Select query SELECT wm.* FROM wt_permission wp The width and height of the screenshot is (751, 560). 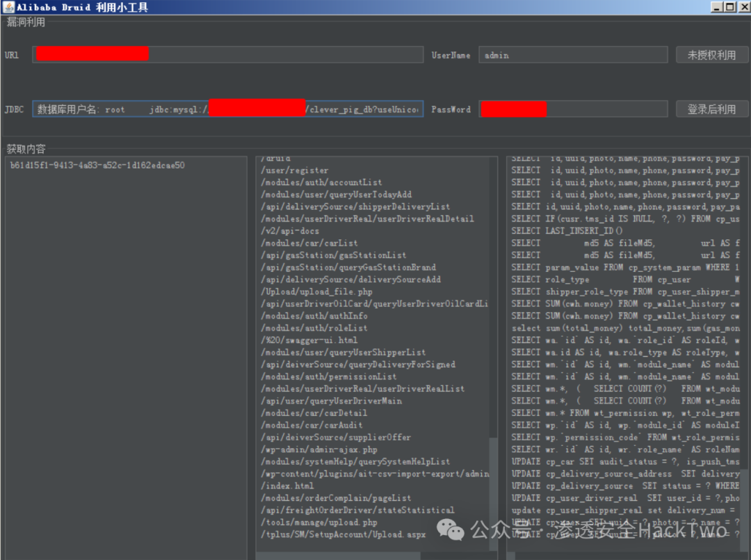(626, 413)
